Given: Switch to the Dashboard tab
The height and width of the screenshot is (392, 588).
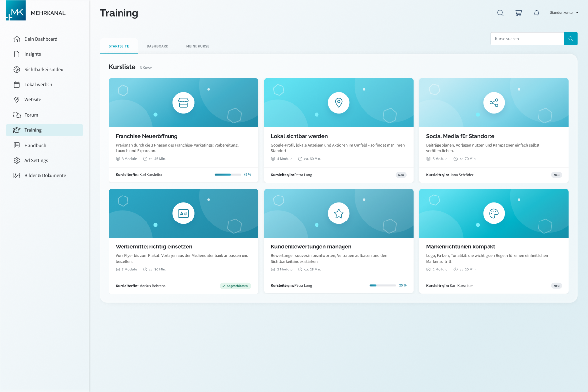Looking at the screenshot, I should [157, 46].
